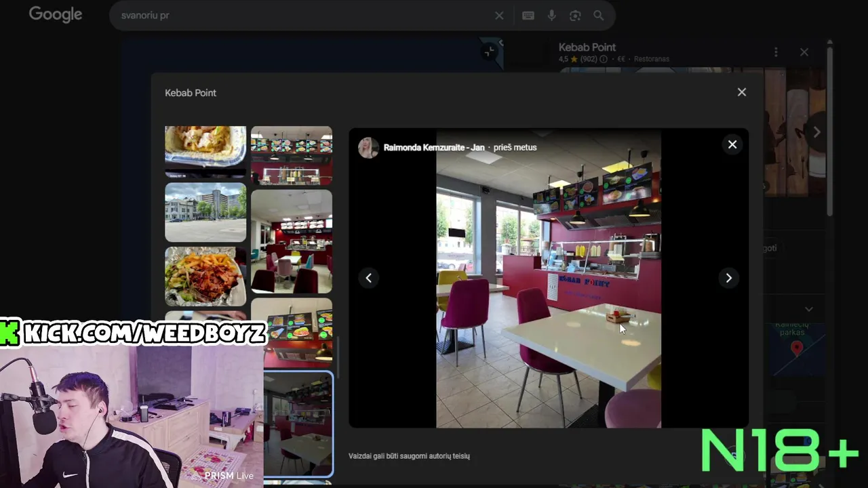The image size is (868, 488).
Task: Open the map pin near Kalniečių parkas
Action: [797, 349]
